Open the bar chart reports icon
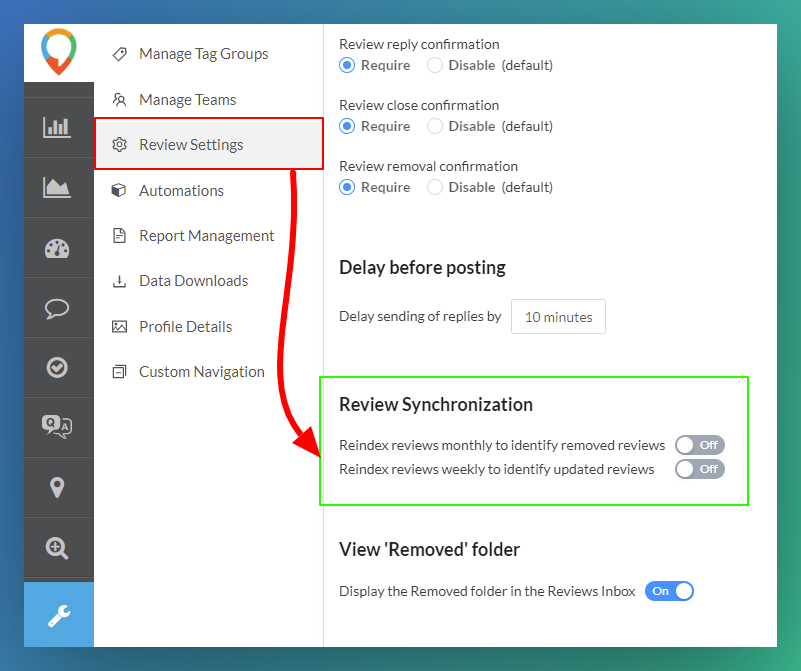Viewport: 801px width, 671px height. coord(57,127)
